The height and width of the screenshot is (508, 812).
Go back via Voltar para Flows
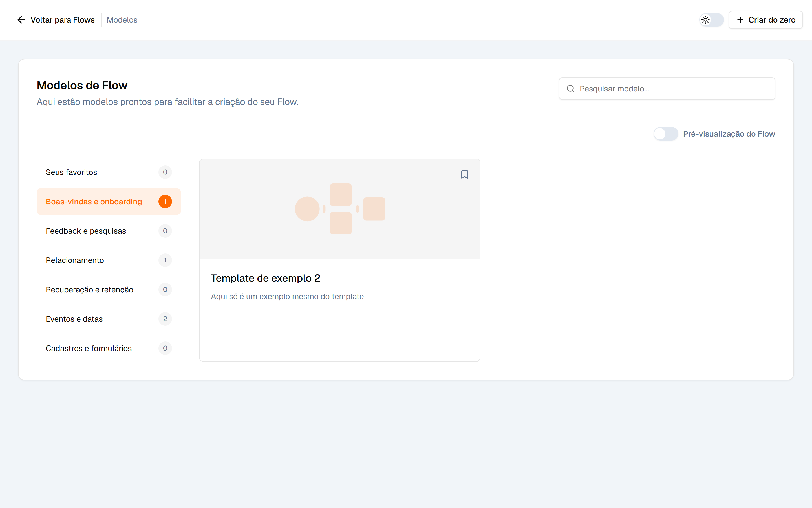[56, 20]
